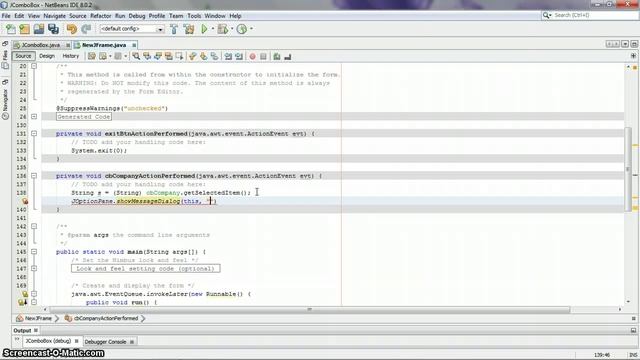Click the Find Previous Occurrence icon

(x=147, y=56)
